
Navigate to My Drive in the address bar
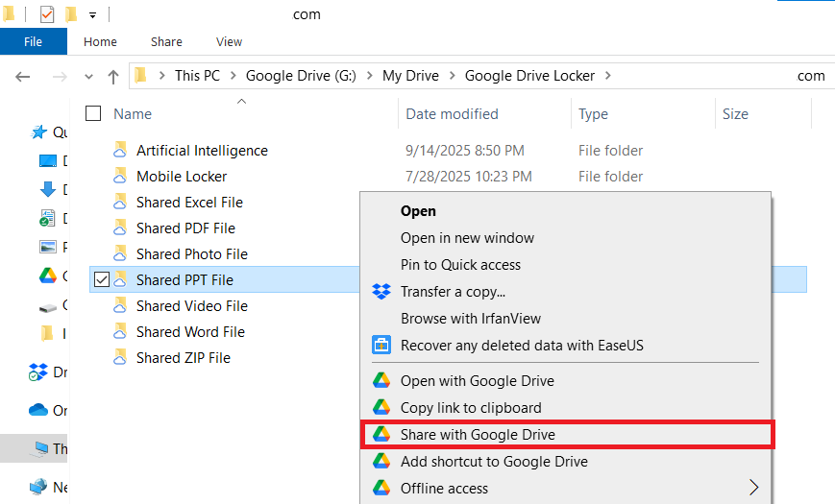click(x=410, y=76)
